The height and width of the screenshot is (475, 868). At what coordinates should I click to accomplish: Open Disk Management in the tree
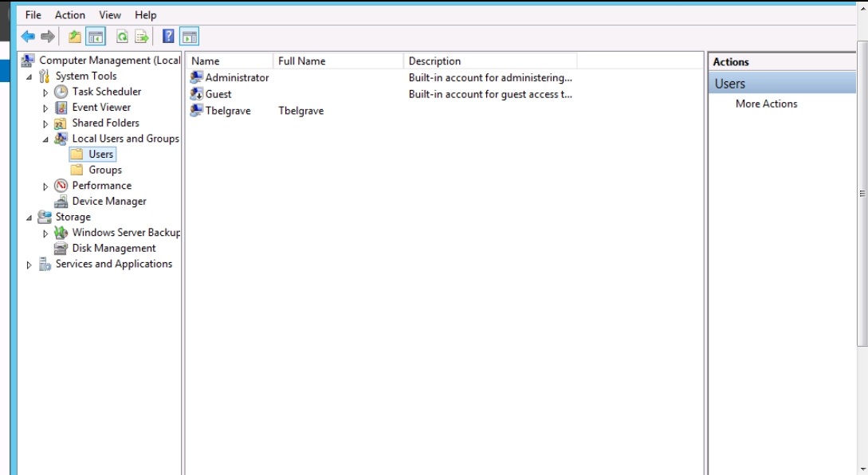point(113,248)
